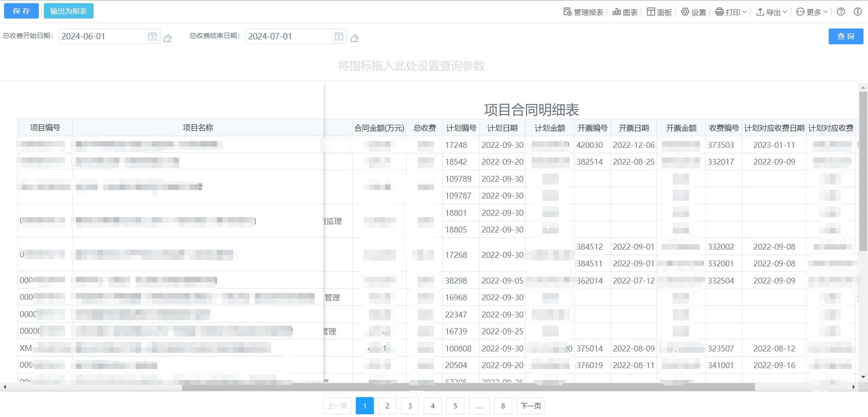The height and width of the screenshot is (417, 868).
Task: Open 设置 settings gear
Action: pyautogui.click(x=693, y=12)
